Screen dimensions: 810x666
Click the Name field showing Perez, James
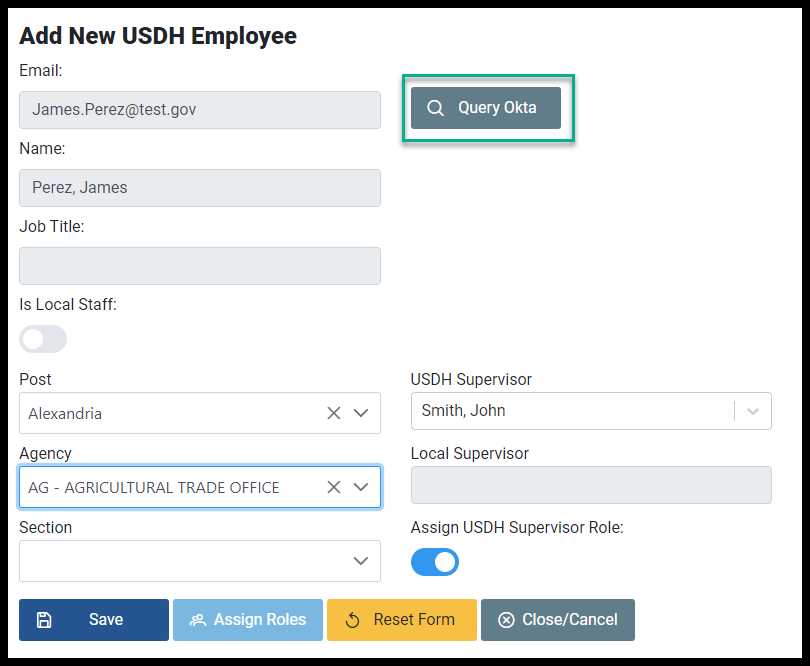pos(200,188)
